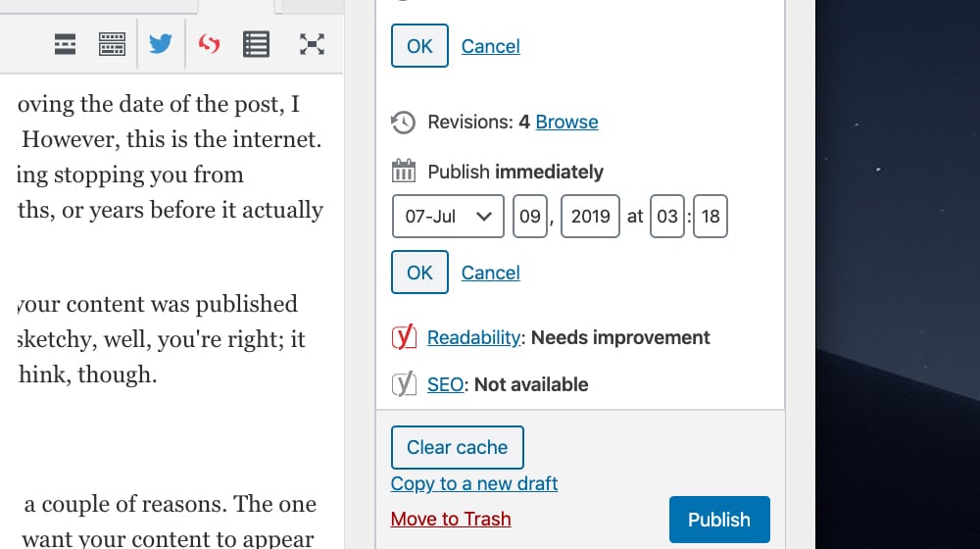The width and height of the screenshot is (980, 549).
Task: Copy to a new draft
Action: click(474, 483)
